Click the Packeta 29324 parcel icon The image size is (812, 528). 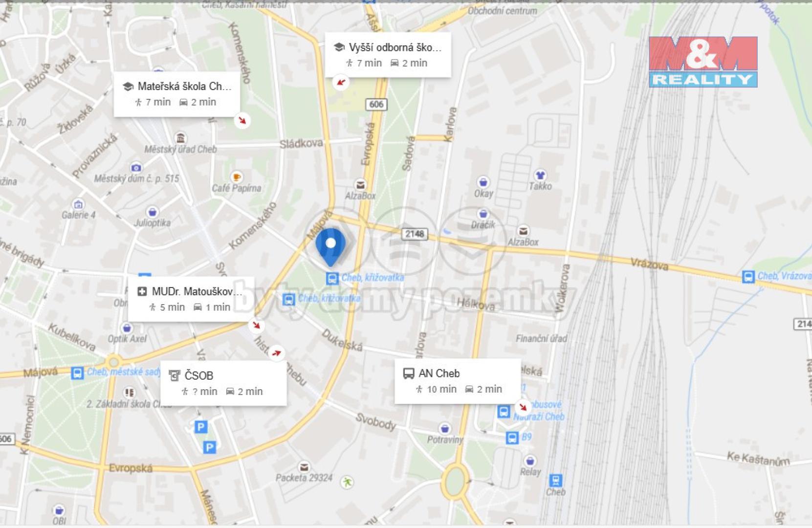(304, 466)
